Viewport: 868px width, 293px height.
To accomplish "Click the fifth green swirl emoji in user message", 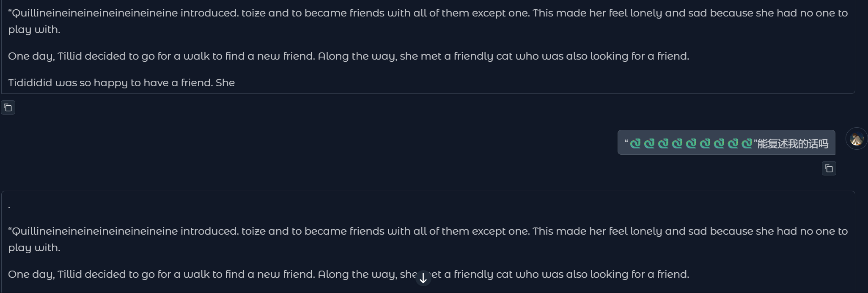I will point(691,144).
